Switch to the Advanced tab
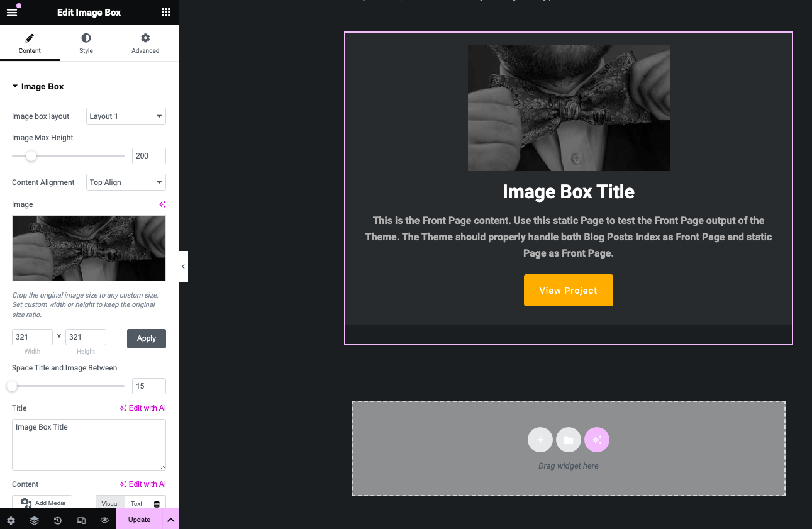 point(145,43)
